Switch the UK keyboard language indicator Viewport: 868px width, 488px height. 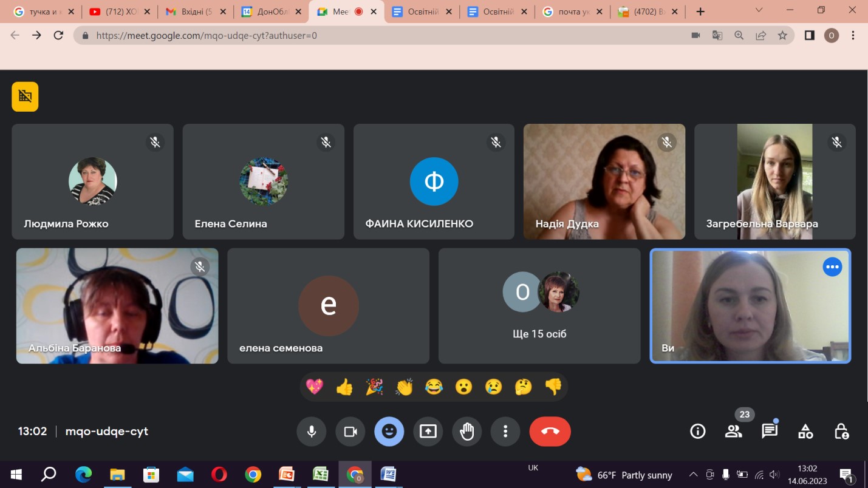(x=533, y=468)
